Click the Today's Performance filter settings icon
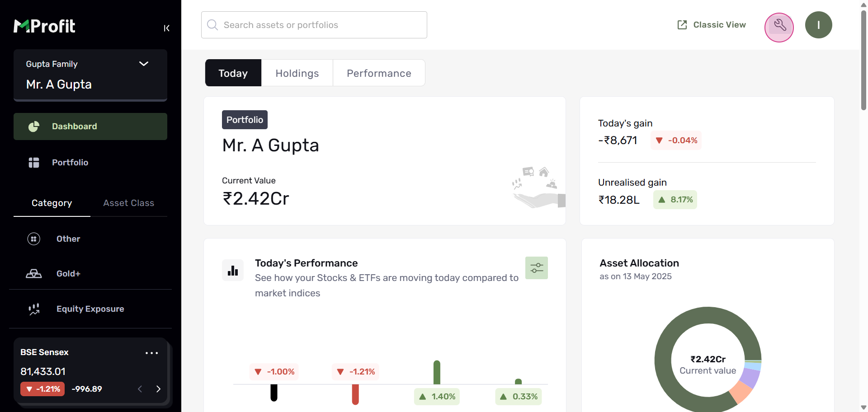Screen dimensions: 868x412 (x=537, y=268)
